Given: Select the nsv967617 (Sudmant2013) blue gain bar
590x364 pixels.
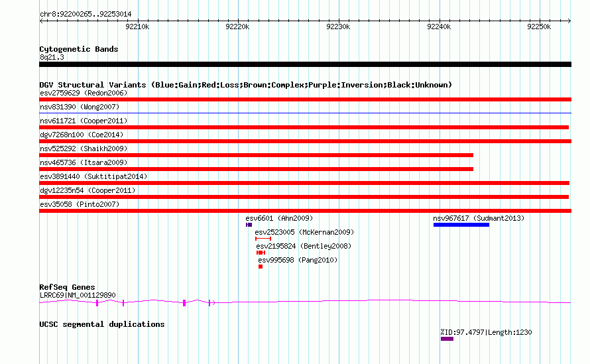Looking at the screenshot, I should pos(461,225).
